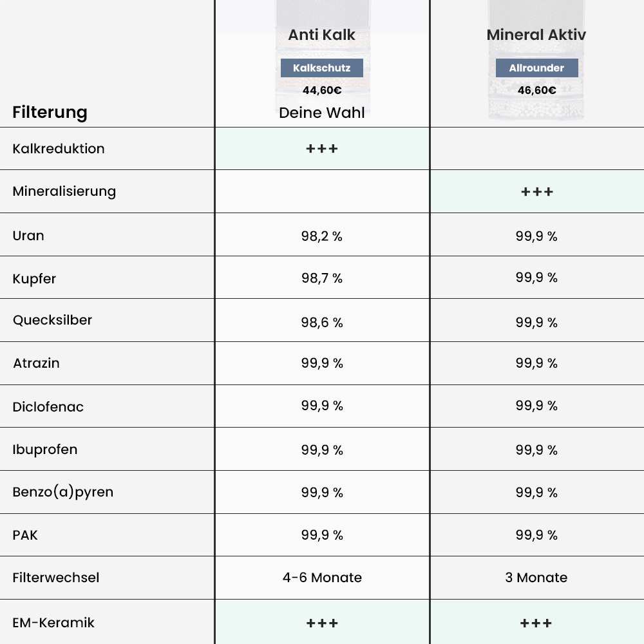The height and width of the screenshot is (644, 644).
Task: Click the Allrounder badge under Mineral Aktiv
Action: [x=536, y=68]
